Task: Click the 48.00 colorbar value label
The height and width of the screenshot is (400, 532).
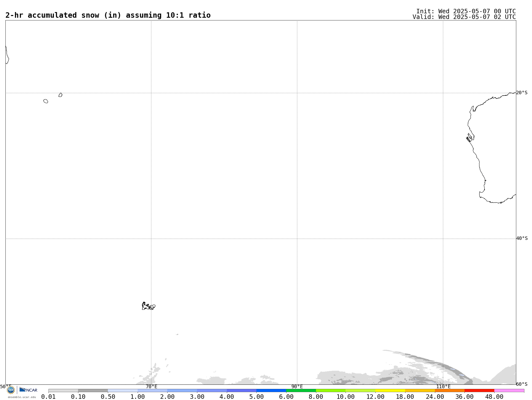Action: point(494,397)
